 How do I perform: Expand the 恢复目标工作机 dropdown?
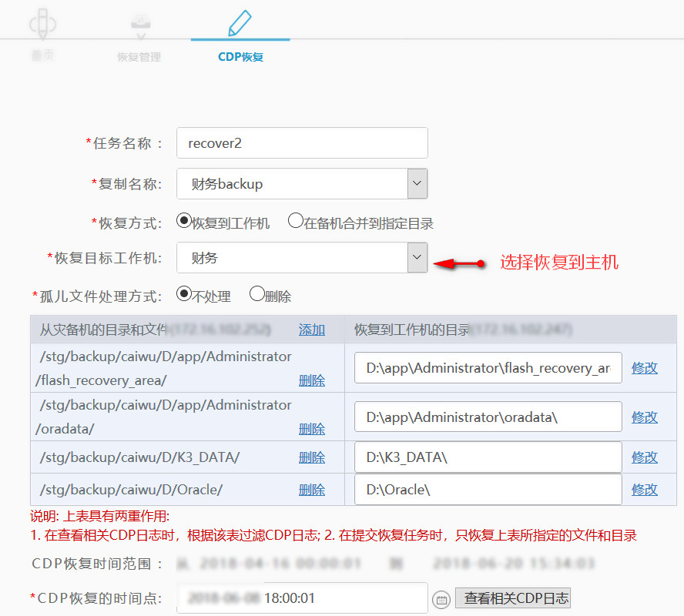417,257
